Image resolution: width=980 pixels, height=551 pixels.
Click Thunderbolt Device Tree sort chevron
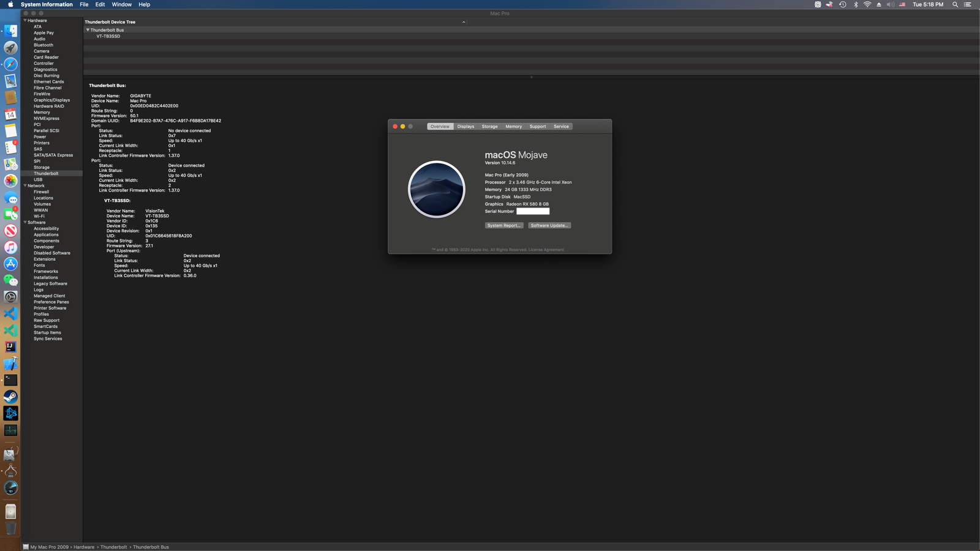point(464,22)
